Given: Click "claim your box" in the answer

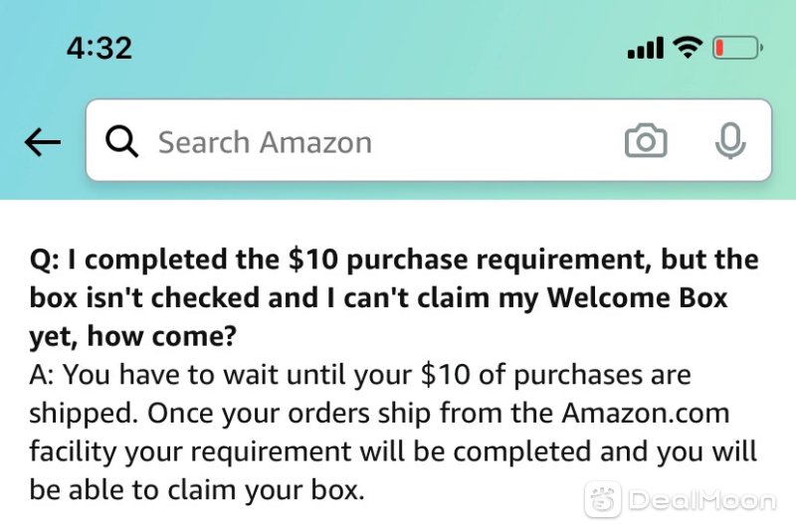Looking at the screenshot, I should click(265, 490).
